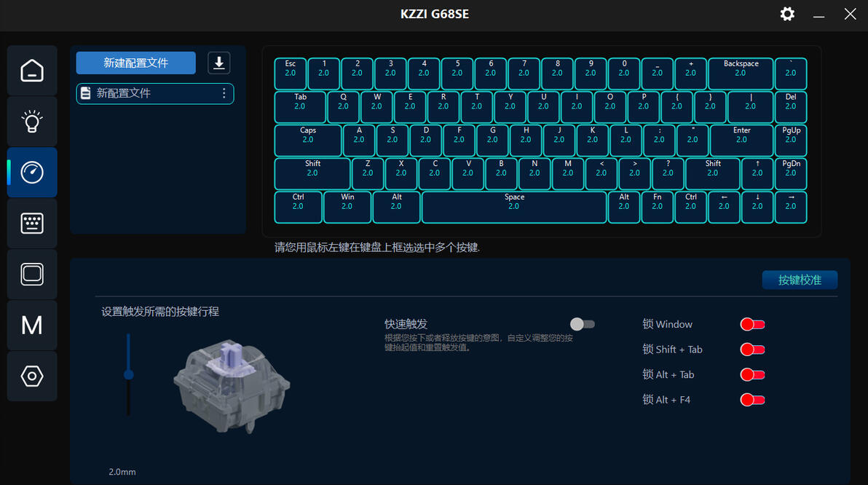Open the hexagon settings sidebar icon

pyautogui.click(x=32, y=376)
